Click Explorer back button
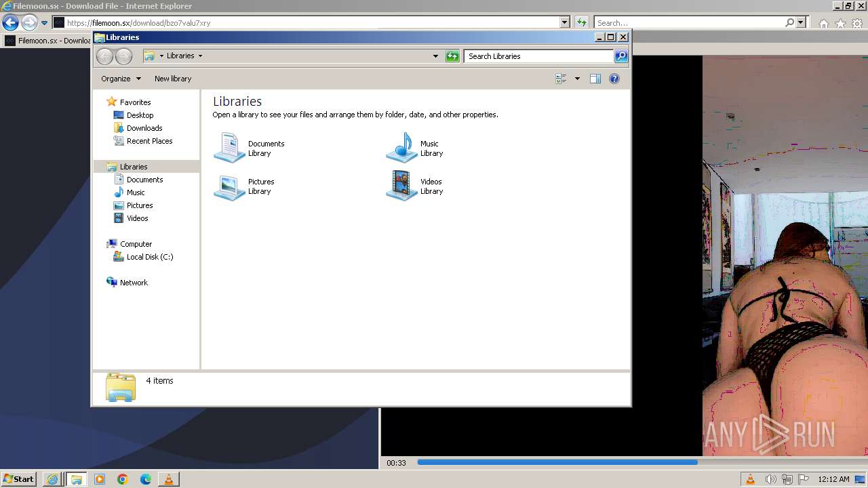The width and height of the screenshot is (868, 488). pos(104,56)
